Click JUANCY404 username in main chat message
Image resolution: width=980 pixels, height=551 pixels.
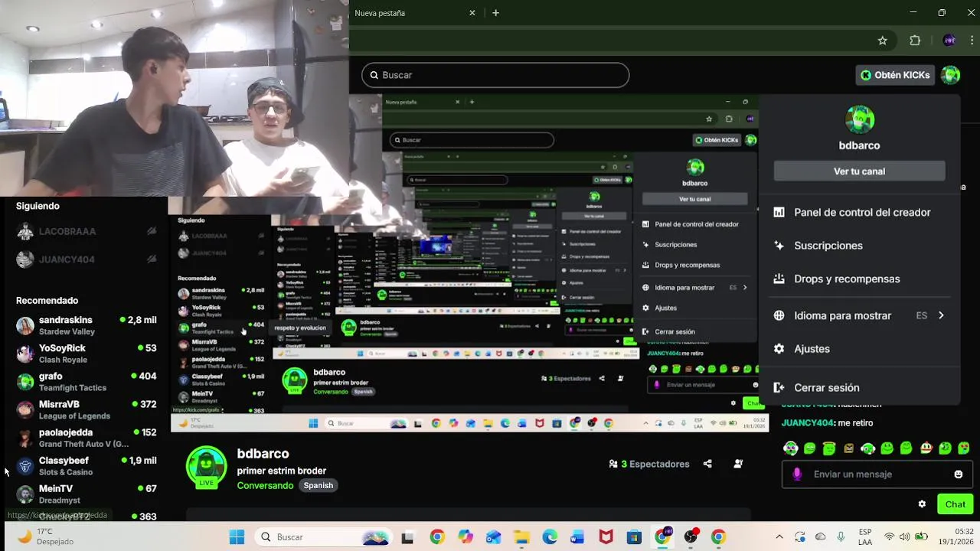pos(808,423)
